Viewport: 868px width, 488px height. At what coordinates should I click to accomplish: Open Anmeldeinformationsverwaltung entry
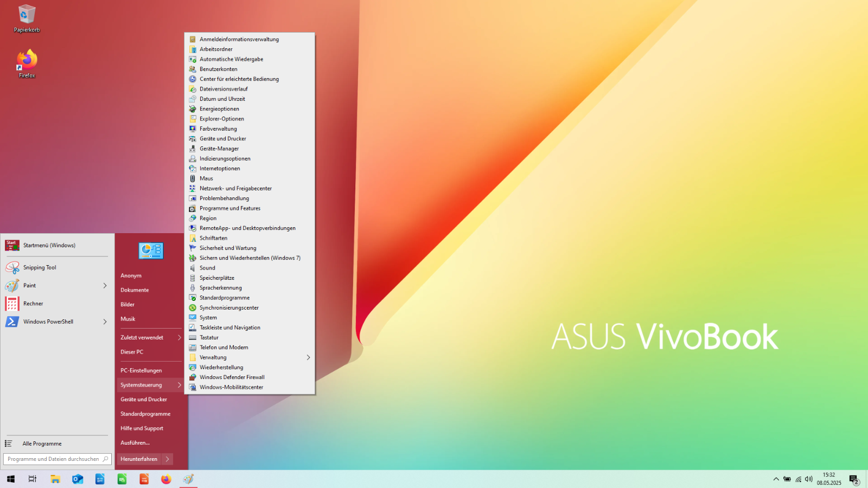250,39
